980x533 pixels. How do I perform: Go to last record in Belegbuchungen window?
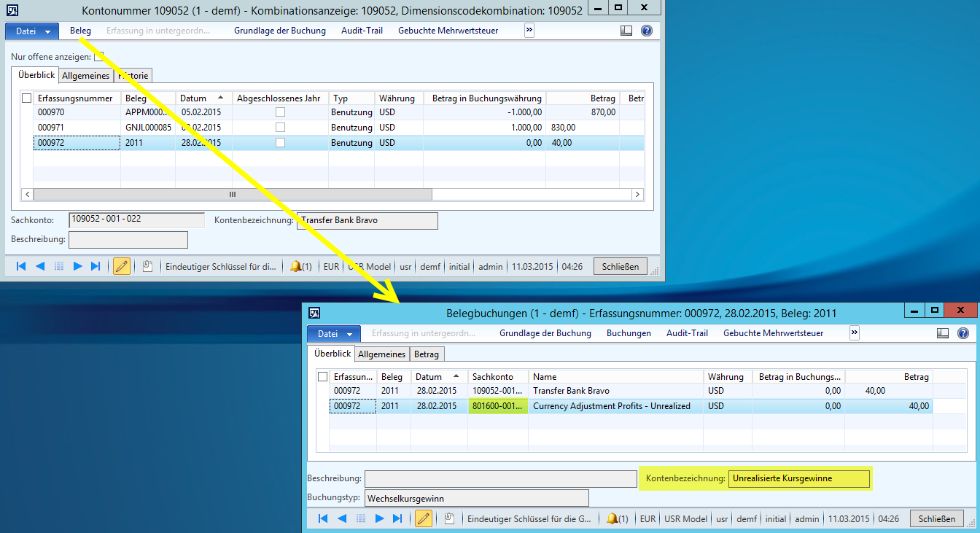[x=397, y=519]
